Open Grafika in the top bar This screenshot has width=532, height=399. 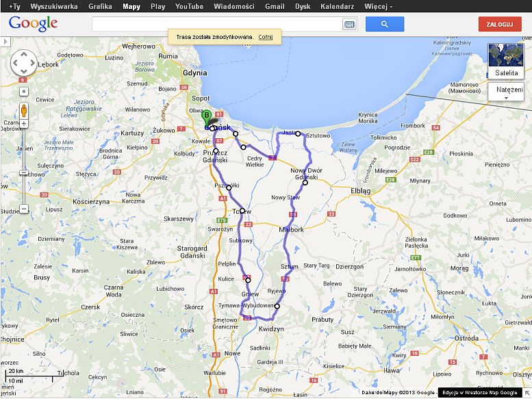100,6
